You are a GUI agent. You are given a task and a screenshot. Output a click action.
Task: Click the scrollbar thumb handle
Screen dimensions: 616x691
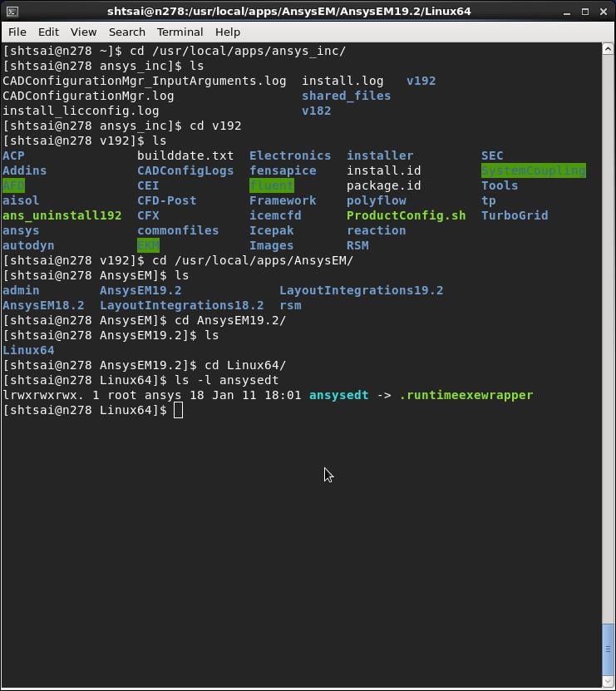click(x=608, y=649)
